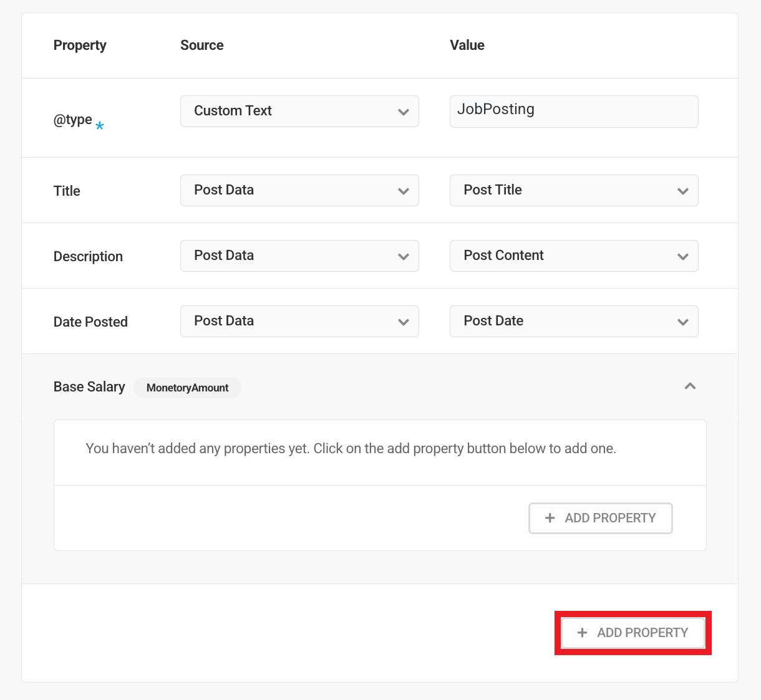The width and height of the screenshot is (761, 700).
Task: Click the plus icon in highlighted ADD PROPERTY button
Action: pyautogui.click(x=583, y=633)
